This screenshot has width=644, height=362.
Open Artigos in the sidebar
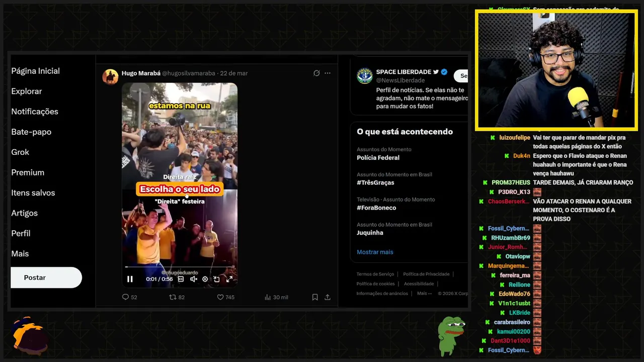[x=24, y=213]
